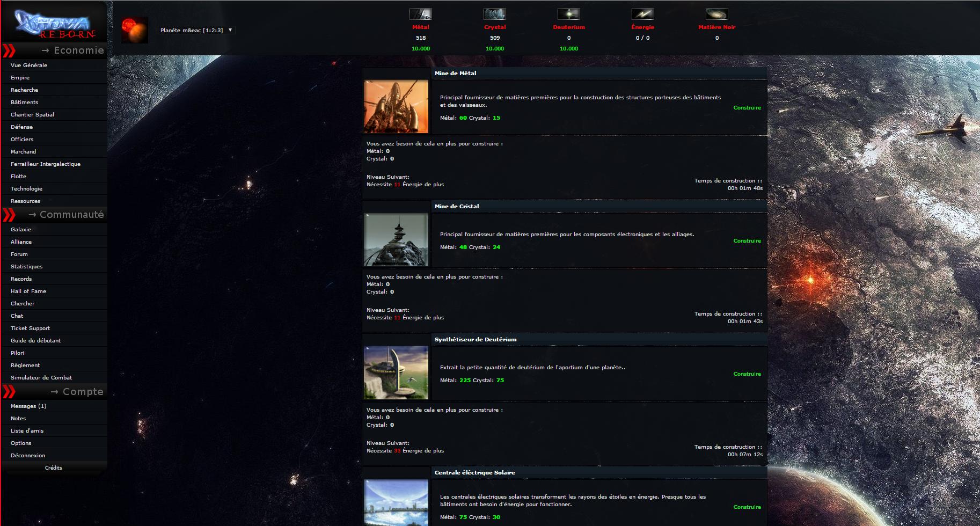Select Déconnexion to log out
The width and height of the screenshot is (980, 526).
pos(28,456)
